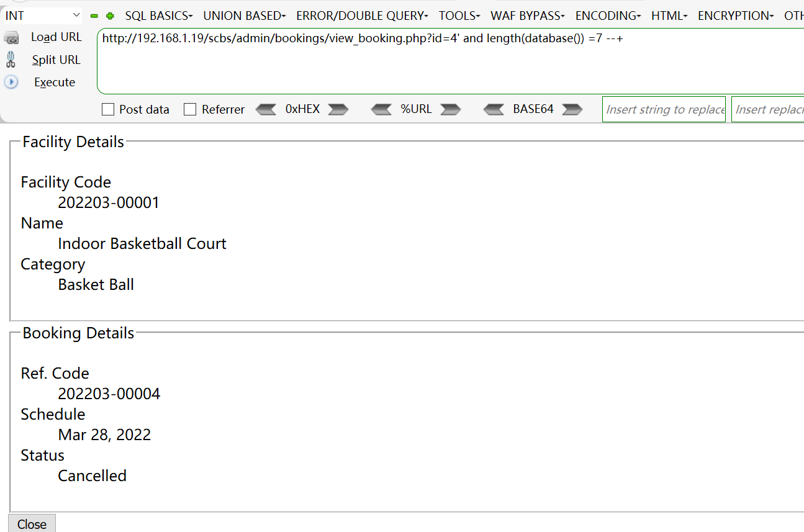Open the INT type dropdown
The width and height of the screenshot is (804, 532).
[x=42, y=16]
